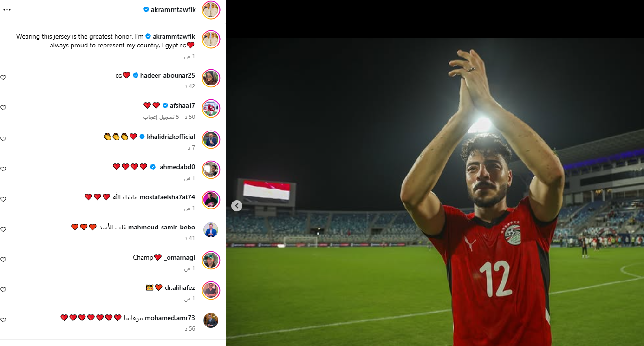Click the footballer photo in post
644x346 pixels.
point(435,192)
